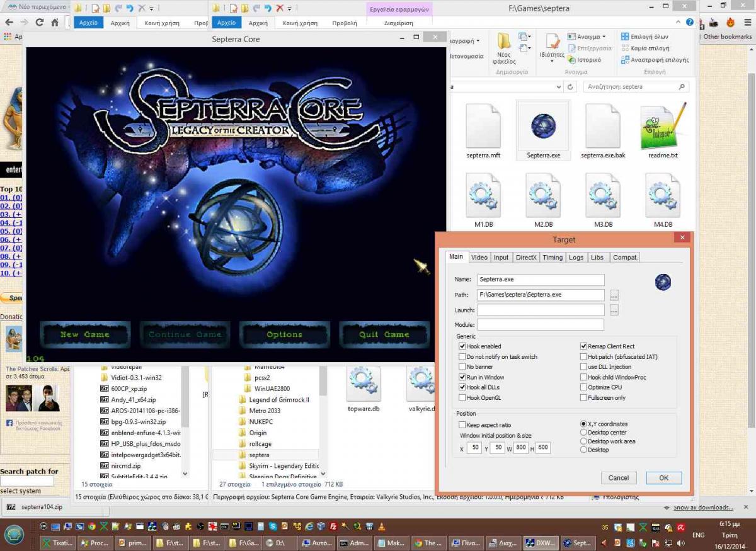Switch to the Input tab

[501, 257]
